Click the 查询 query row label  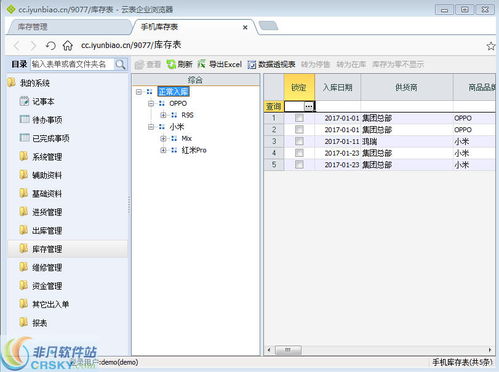(x=274, y=106)
